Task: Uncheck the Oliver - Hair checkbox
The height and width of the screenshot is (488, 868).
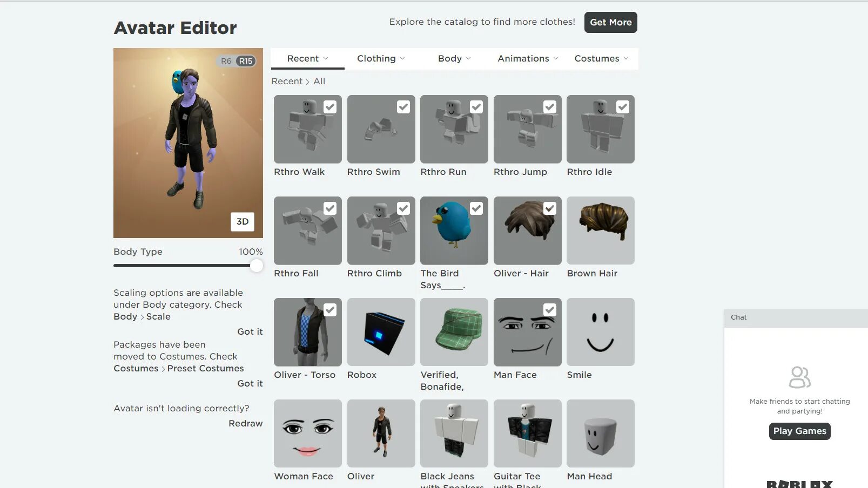Action: coord(550,208)
